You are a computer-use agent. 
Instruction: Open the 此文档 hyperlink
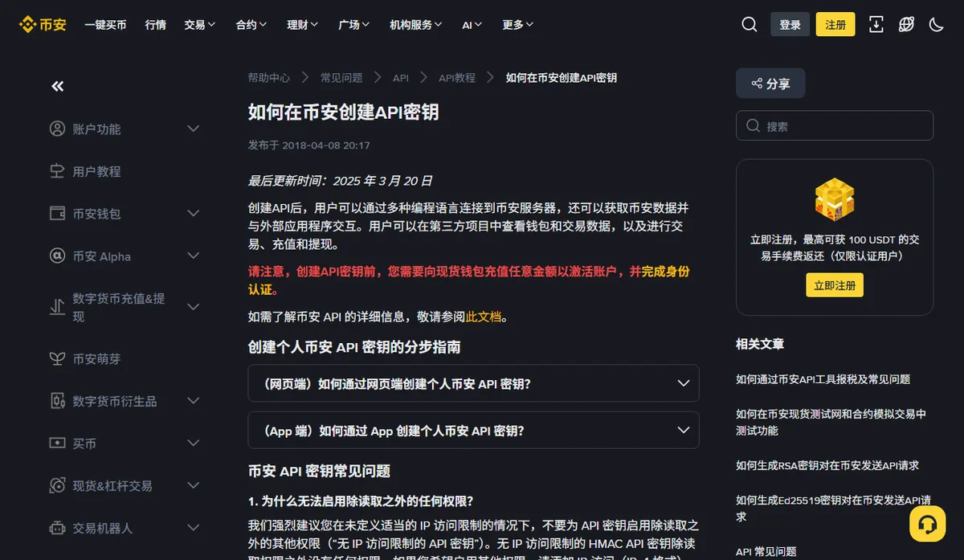pos(484,317)
